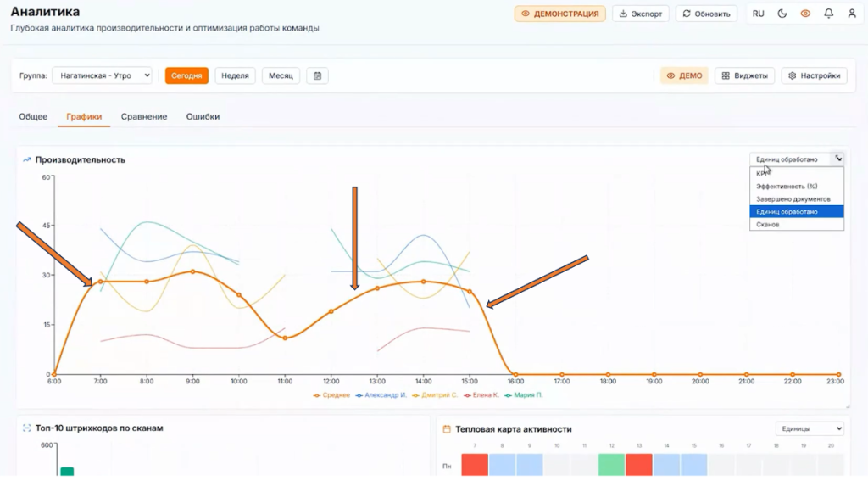Click the Экспорт download button

(641, 14)
